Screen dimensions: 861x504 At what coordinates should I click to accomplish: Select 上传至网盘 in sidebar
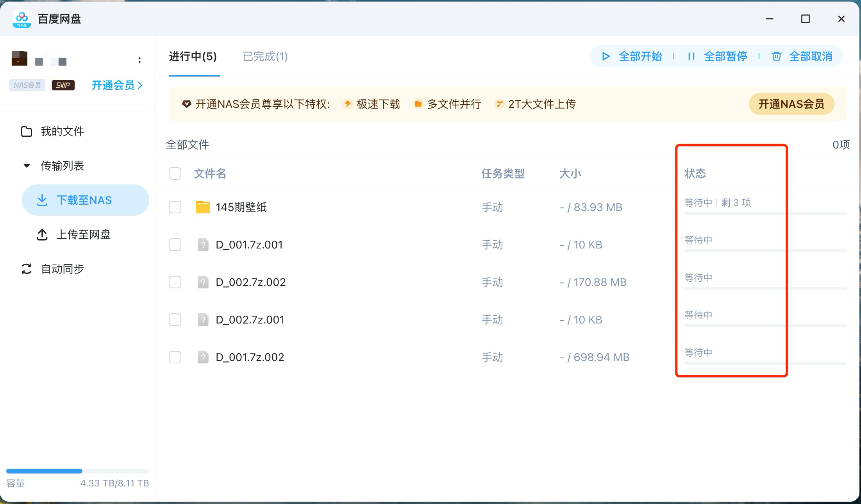pyautogui.click(x=84, y=234)
